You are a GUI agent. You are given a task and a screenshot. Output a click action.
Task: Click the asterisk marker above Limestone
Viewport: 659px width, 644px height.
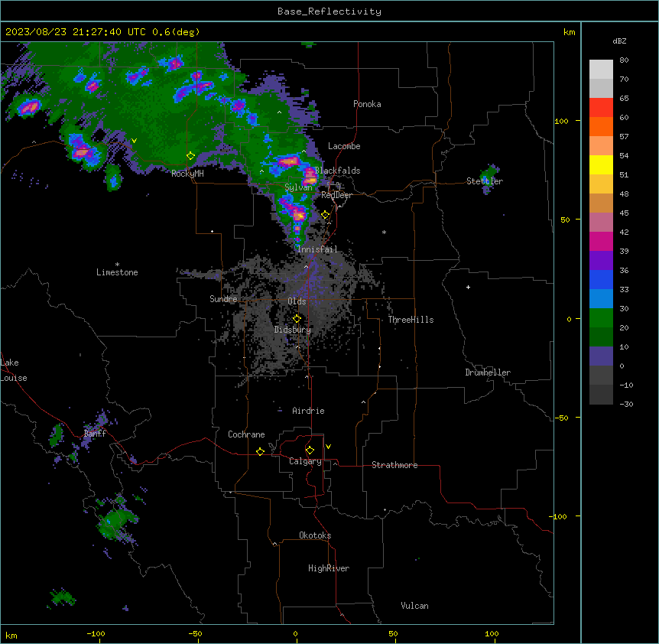(x=117, y=265)
